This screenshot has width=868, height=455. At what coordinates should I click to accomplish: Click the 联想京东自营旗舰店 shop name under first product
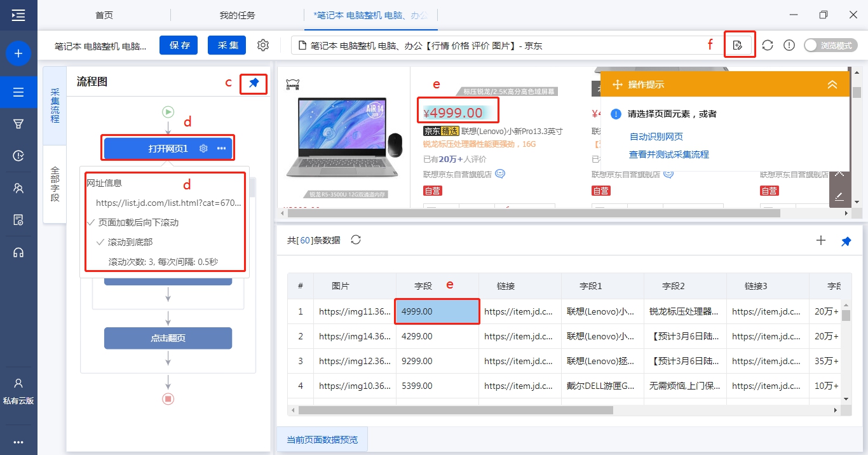pos(458,174)
